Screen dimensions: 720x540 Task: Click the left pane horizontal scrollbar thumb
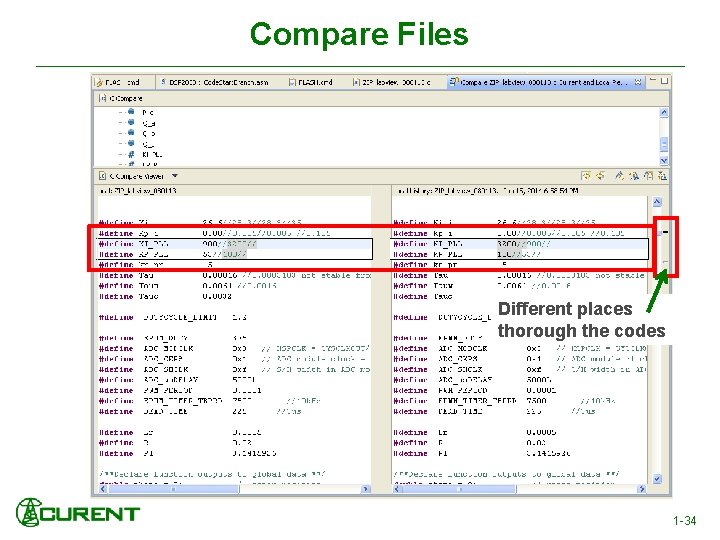(x=174, y=489)
